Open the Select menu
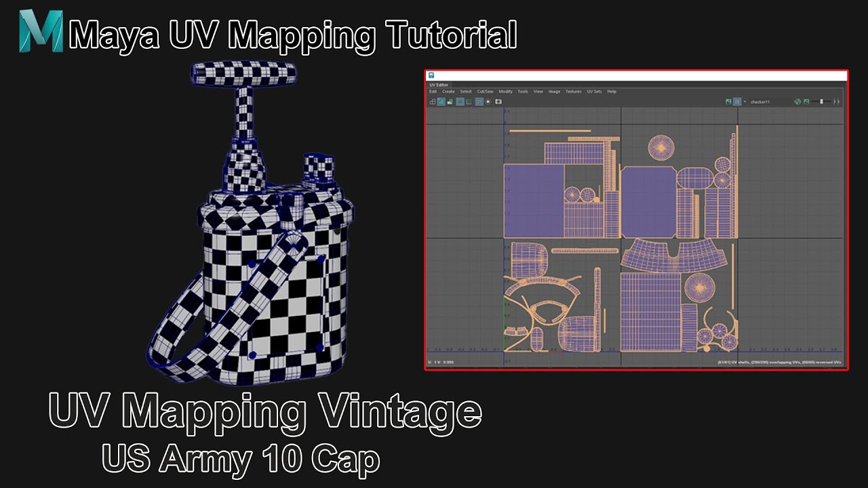 pos(466,91)
